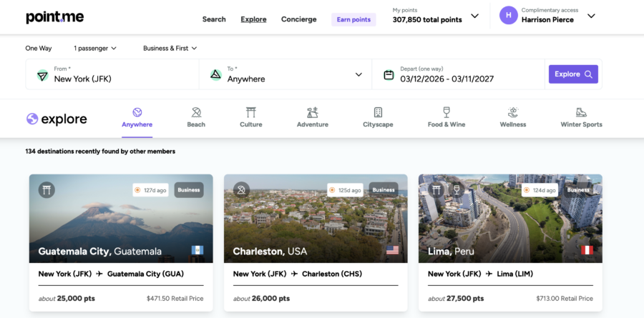Pick the Food & Wine glass icon
This screenshot has height=318, width=644.
pyautogui.click(x=447, y=112)
